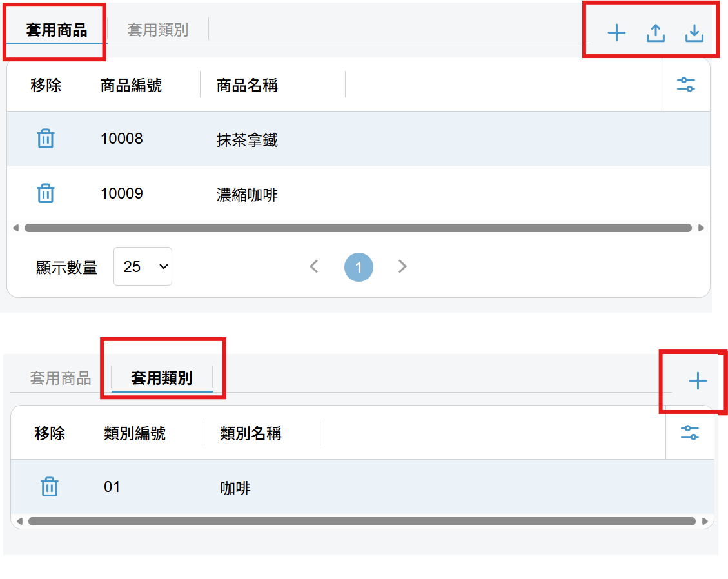The height and width of the screenshot is (579, 728).
Task: Remove category 咖啡 using its trash icon
Action: pos(49,487)
